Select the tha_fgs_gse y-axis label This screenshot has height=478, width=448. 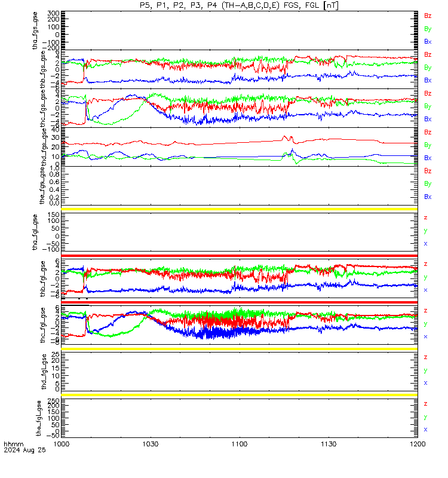pos(35,30)
